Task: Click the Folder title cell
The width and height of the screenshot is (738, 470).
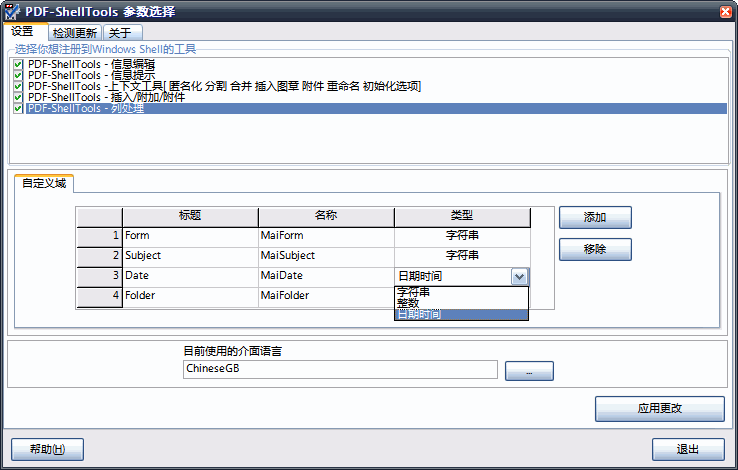Action: tap(190, 296)
